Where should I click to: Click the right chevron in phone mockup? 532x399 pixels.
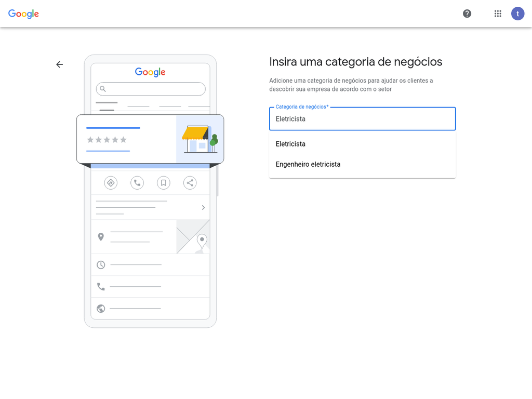click(203, 207)
